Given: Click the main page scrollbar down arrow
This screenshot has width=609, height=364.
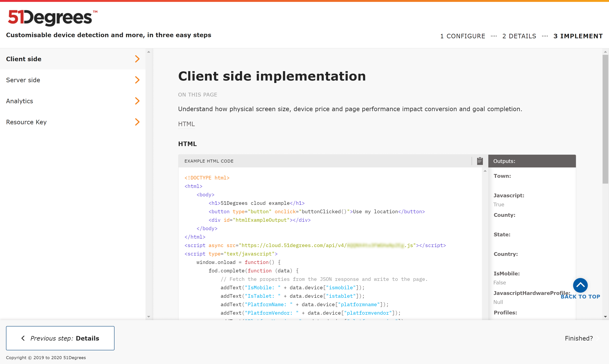Looking at the screenshot, I should coord(605,317).
